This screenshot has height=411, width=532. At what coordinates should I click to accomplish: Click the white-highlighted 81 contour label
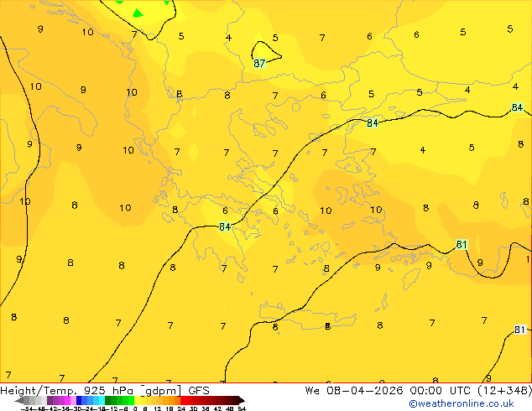click(x=519, y=330)
